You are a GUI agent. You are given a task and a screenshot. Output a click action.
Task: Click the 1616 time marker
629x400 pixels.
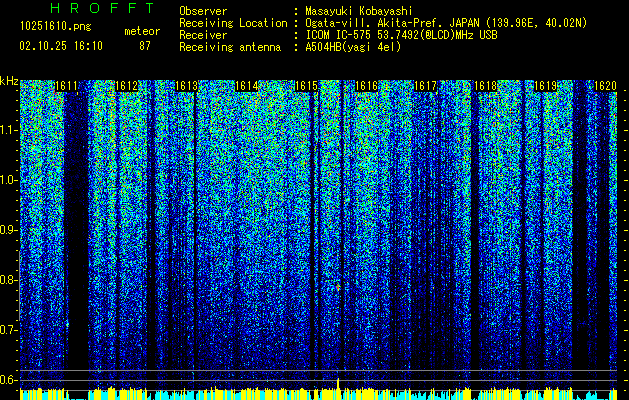(x=366, y=86)
